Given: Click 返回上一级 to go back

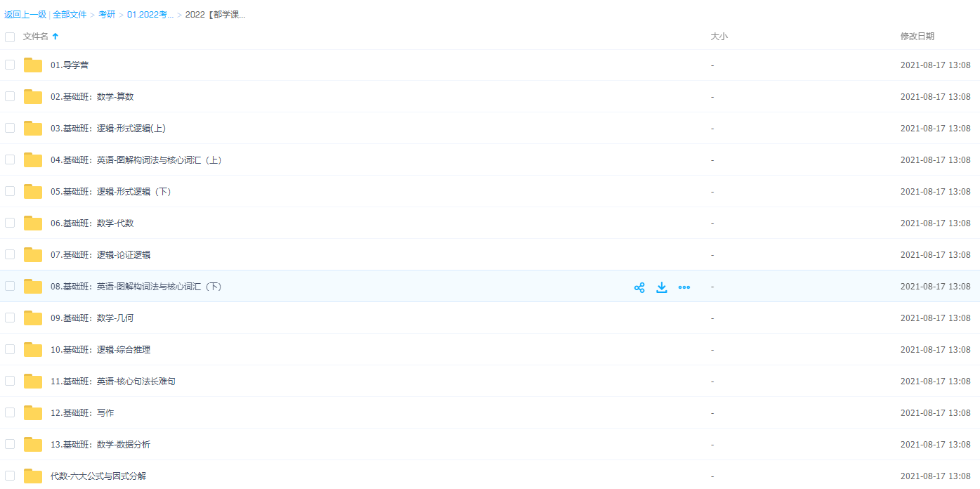Looking at the screenshot, I should tap(25, 15).
